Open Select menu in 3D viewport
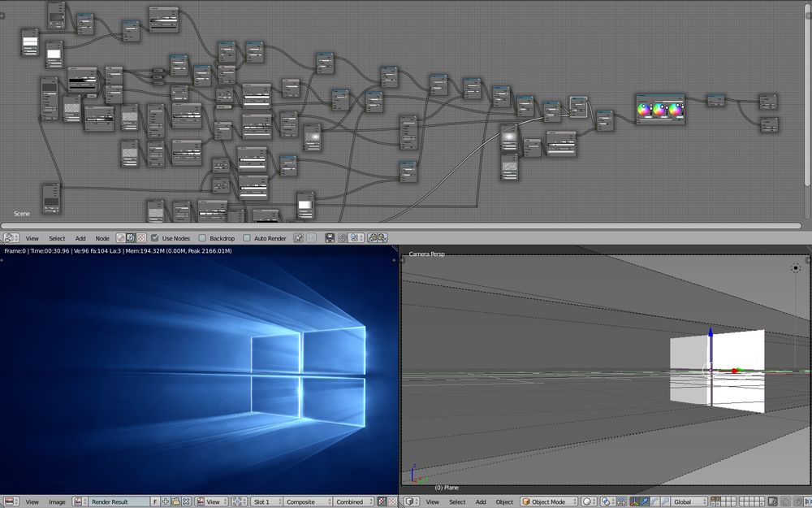 456,501
